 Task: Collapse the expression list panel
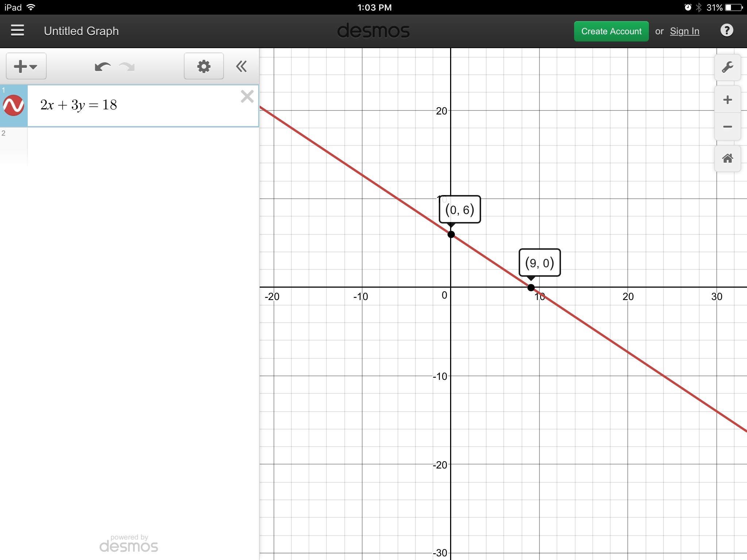(241, 66)
